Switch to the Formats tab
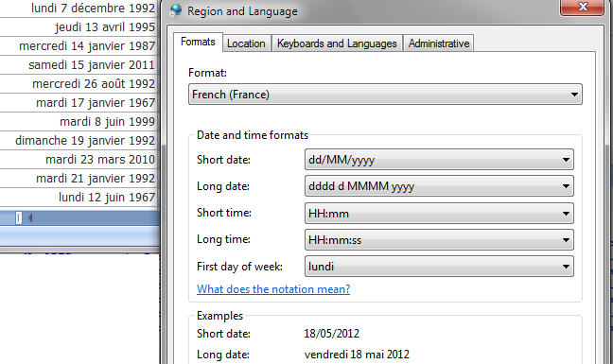This screenshot has height=364, width=613. (x=198, y=42)
